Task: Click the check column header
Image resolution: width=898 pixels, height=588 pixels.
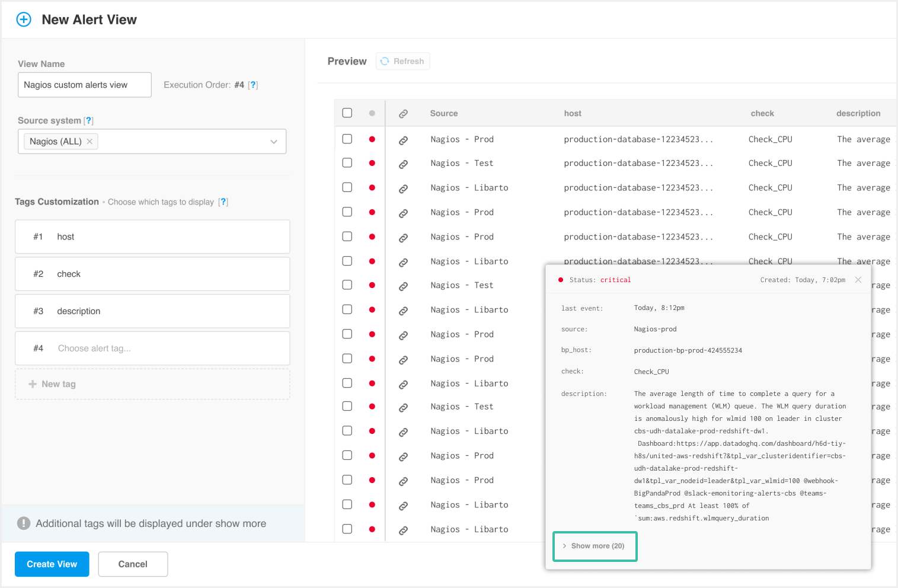Action: [x=762, y=113]
